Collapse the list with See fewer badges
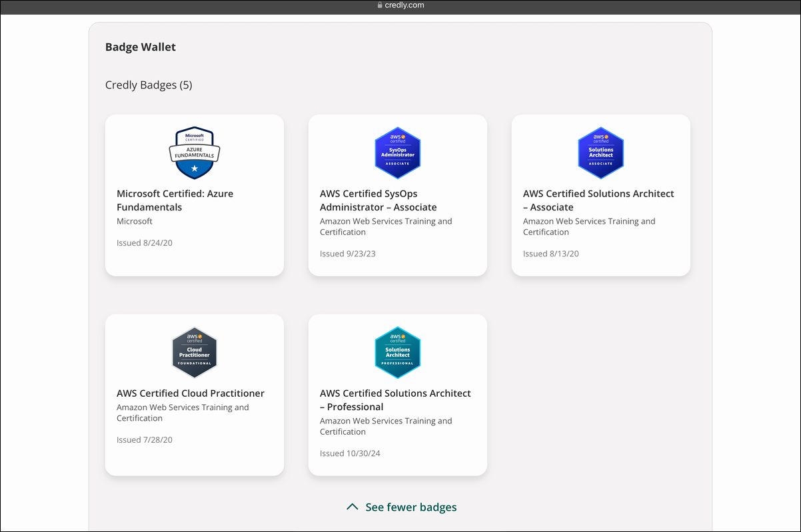The width and height of the screenshot is (801, 532). point(410,507)
